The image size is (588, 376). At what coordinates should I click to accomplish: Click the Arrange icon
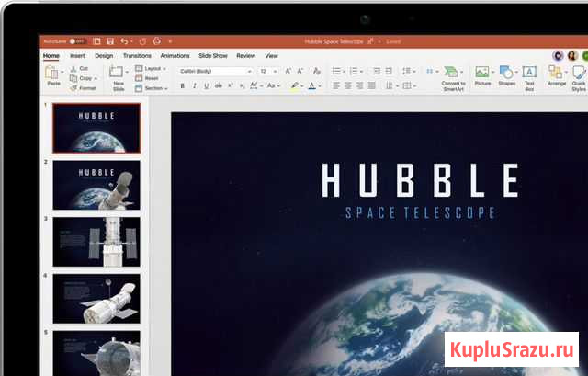tap(557, 75)
